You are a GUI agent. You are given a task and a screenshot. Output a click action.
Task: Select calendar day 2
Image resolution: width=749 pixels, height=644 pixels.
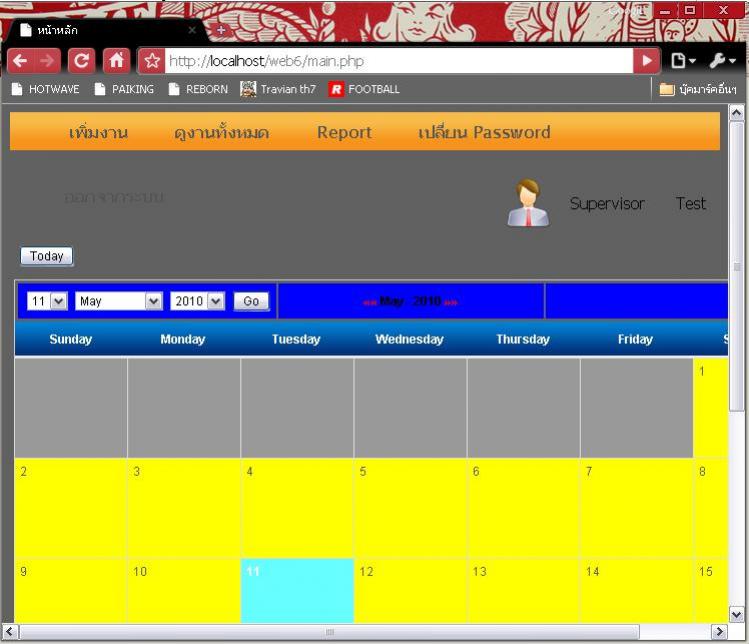[x=71, y=507]
